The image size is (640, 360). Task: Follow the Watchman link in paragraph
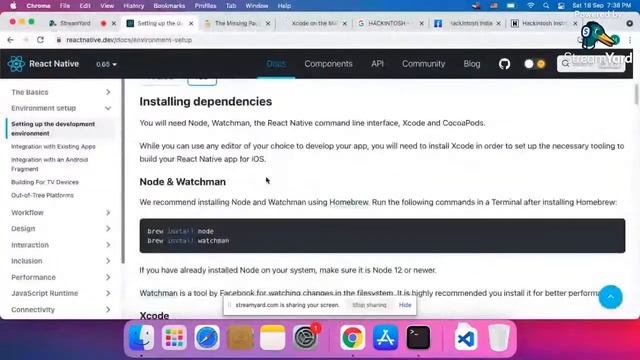click(x=158, y=293)
